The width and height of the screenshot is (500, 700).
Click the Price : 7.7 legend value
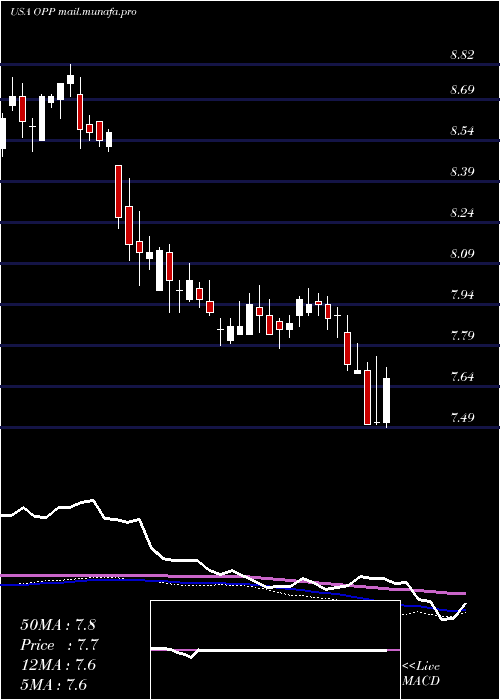click(x=59, y=645)
